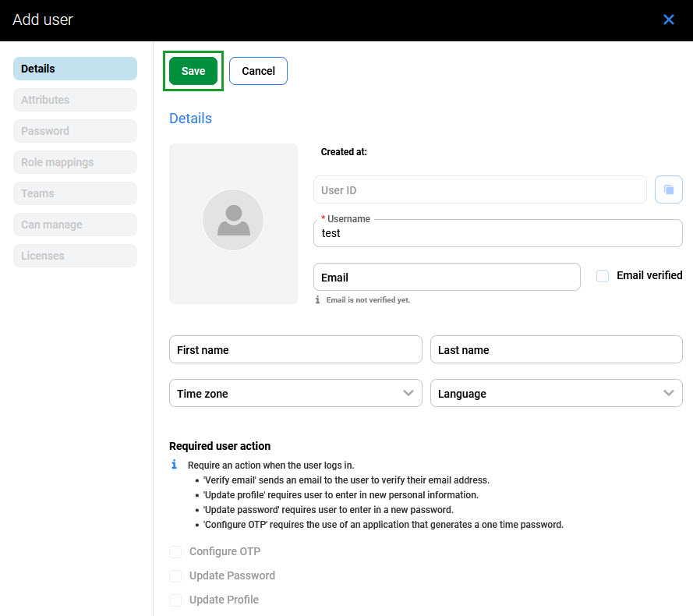Screen dimensions: 693x616
Task: Open the Role mappings tab
Action: click(75, 162)
